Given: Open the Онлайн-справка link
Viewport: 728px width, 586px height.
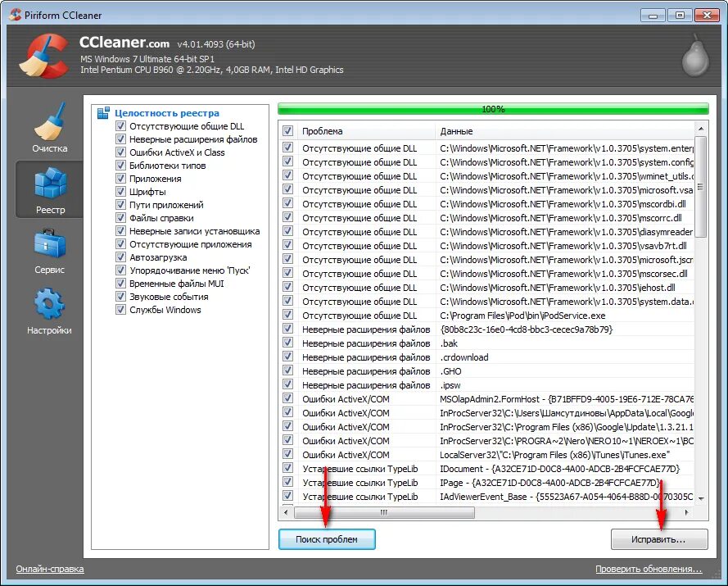Looking at the screenshot, I should pyautogui.click(x=50, y=569).
